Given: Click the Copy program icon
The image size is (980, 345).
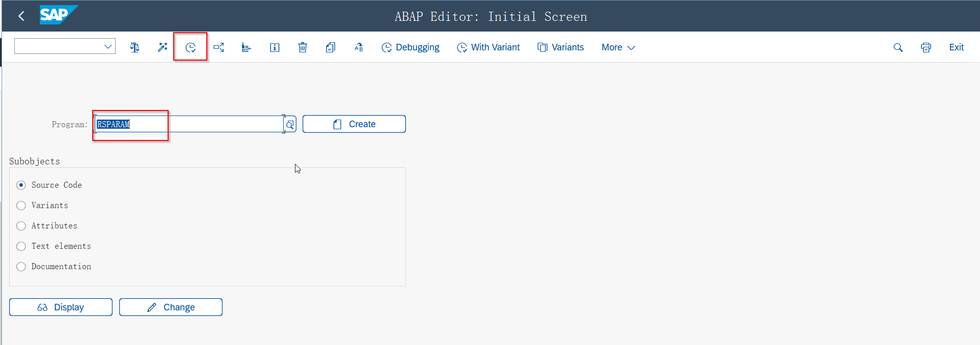Looking at the screenshot, I should point(331,47).
